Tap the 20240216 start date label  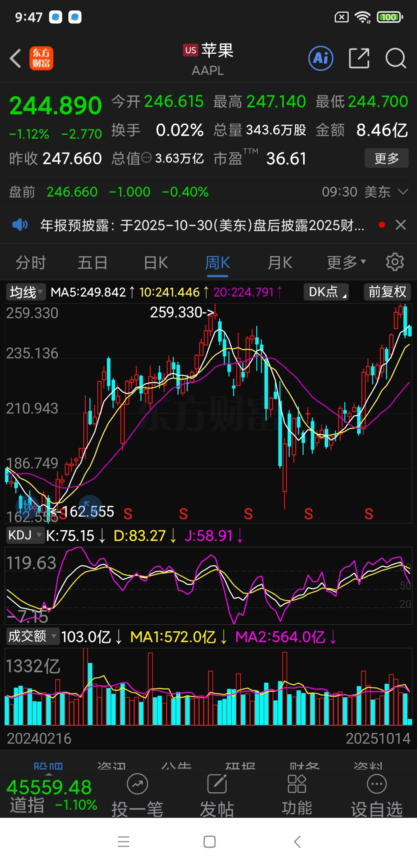tap(39, 738)
